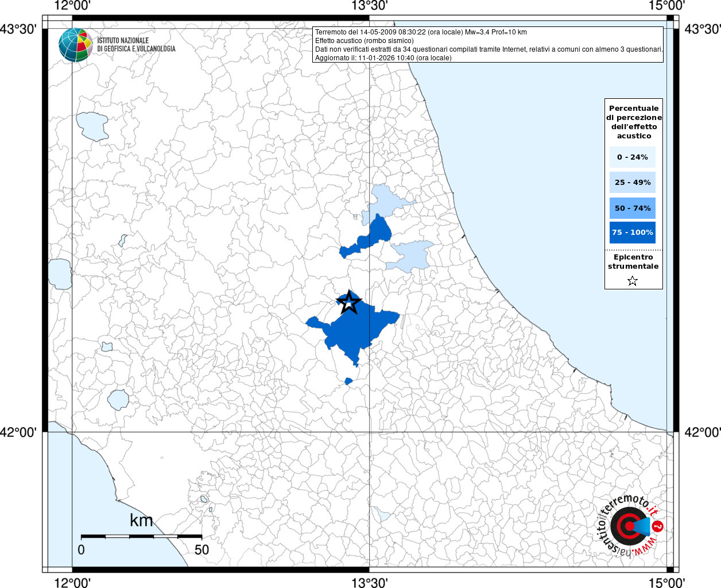Screen dimensions: 721x588
Task: Click the top-left longitude label 12°00'
Action: 72,6
